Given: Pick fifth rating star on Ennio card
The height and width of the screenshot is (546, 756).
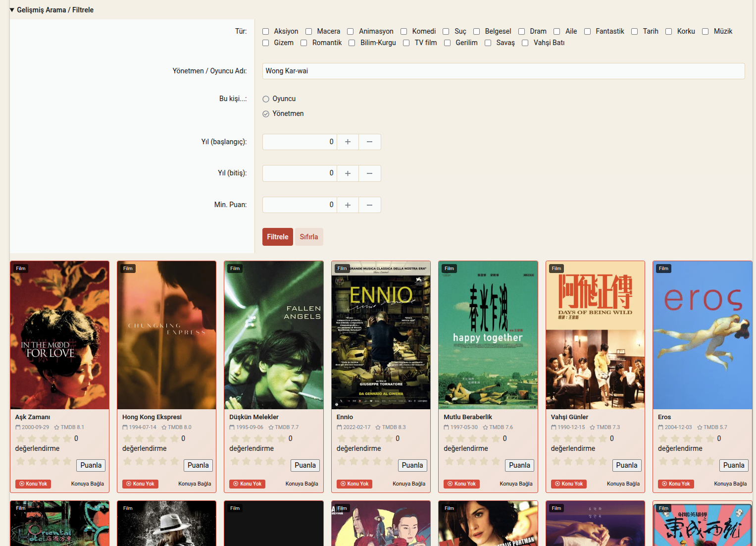Looking at the screenshot, I should point(389,461).
